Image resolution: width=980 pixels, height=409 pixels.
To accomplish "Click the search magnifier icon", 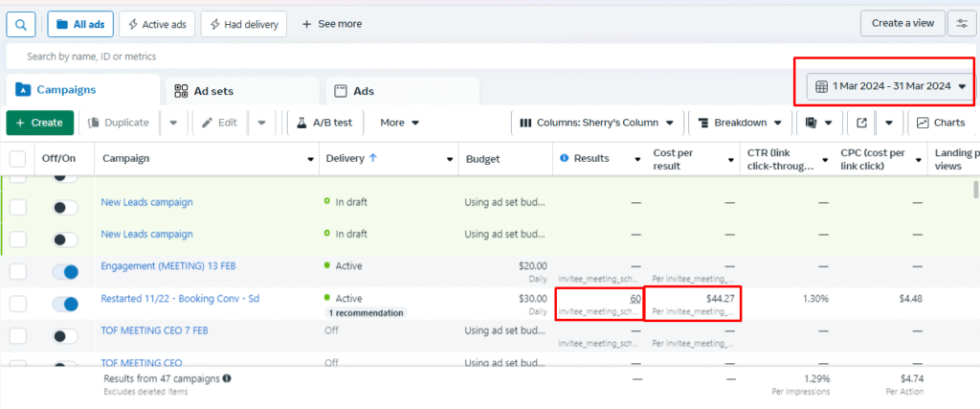I will tap(21, 23).
